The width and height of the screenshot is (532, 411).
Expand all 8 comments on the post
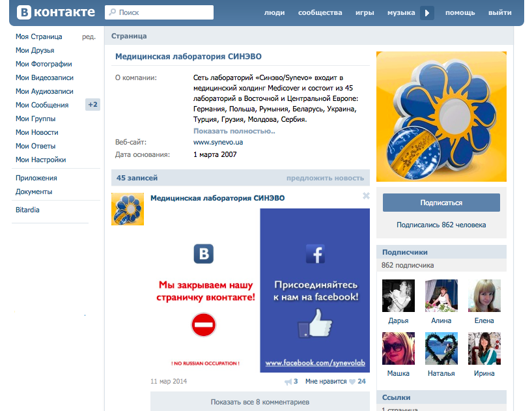pos(260,402)
